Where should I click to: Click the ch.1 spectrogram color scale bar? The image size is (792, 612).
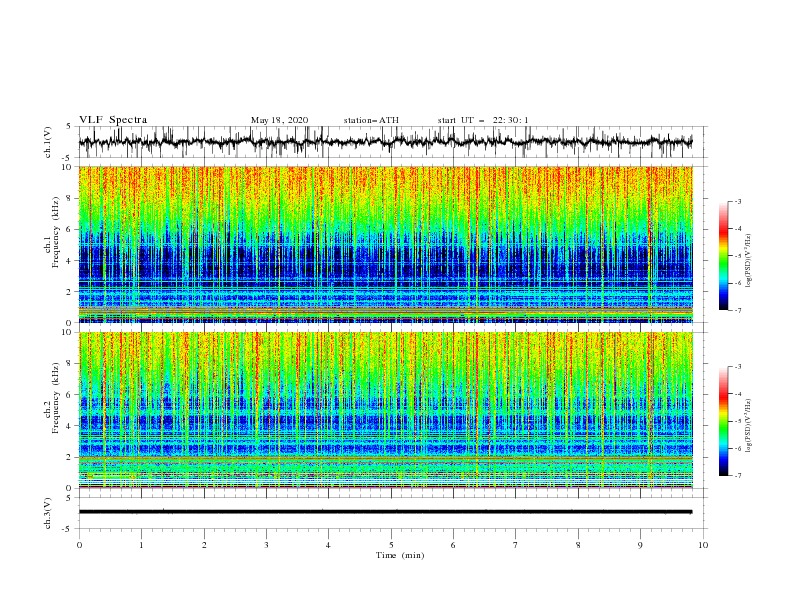pos(723,256)
